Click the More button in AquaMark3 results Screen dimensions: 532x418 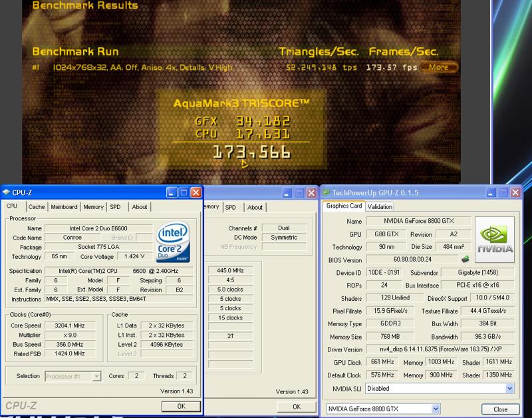(438, 67)
